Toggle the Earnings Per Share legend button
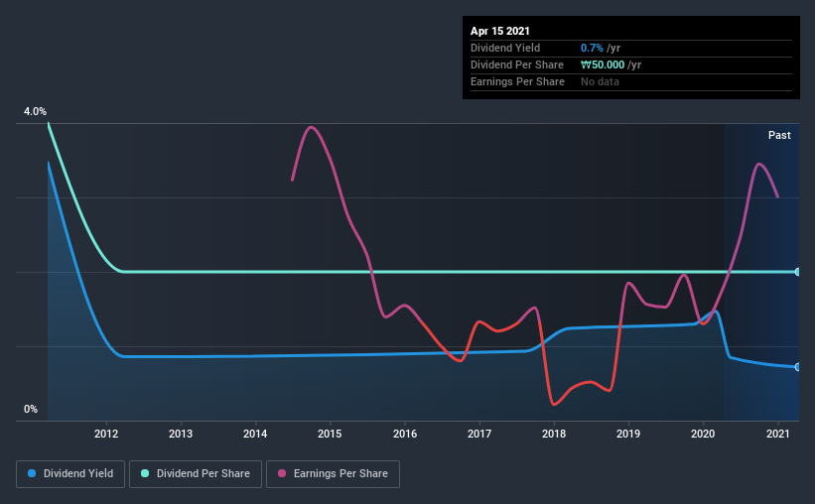 [x=333, y=474]
